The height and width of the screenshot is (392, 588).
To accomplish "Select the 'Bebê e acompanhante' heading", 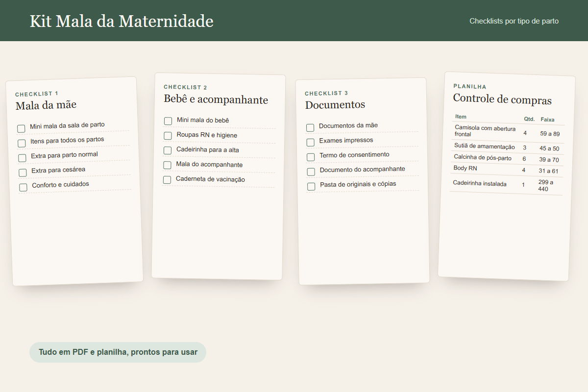I will pyautogui.click(x=216, y=100).
